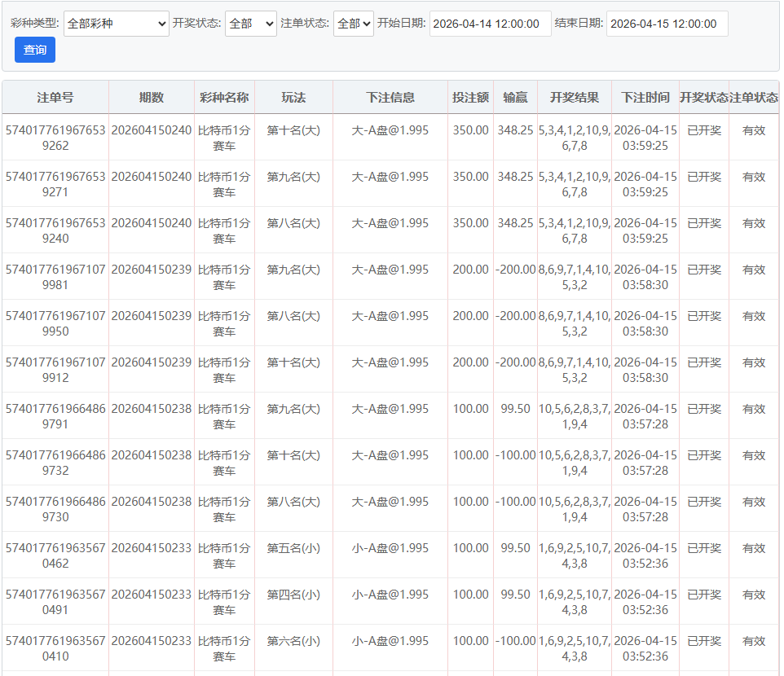
Task: Open the 彩种类型 dropdown showing 全部彩种
Action: coord(116,24)
